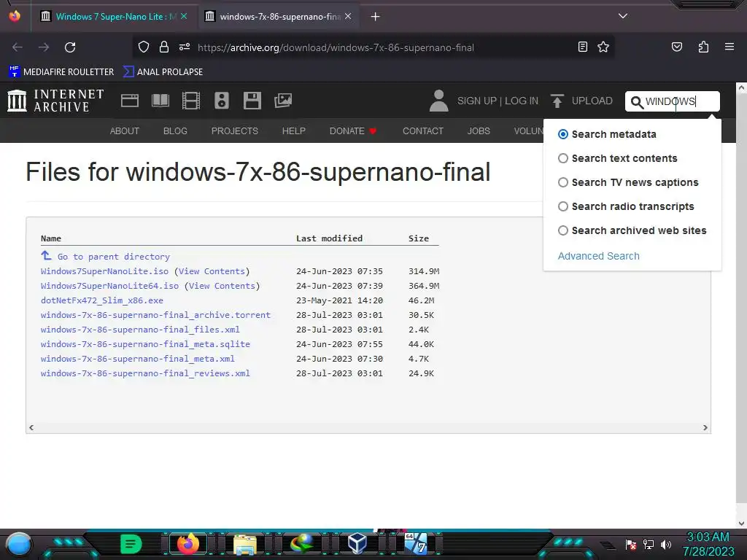Image resolution: width=747 pixels, height=560 pixels.
Task: Open the File Explorer taskbar icon
Action: [245, 544]
